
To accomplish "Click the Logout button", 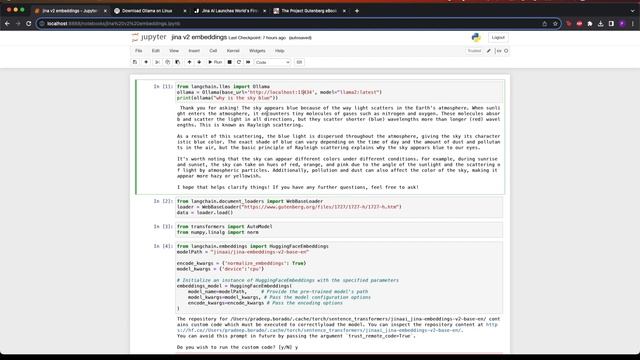I will [x=498, y=37].
